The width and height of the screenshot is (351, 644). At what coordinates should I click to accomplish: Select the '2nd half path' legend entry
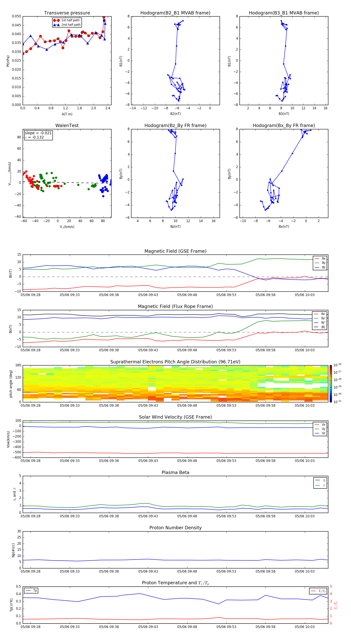[67, 25]
